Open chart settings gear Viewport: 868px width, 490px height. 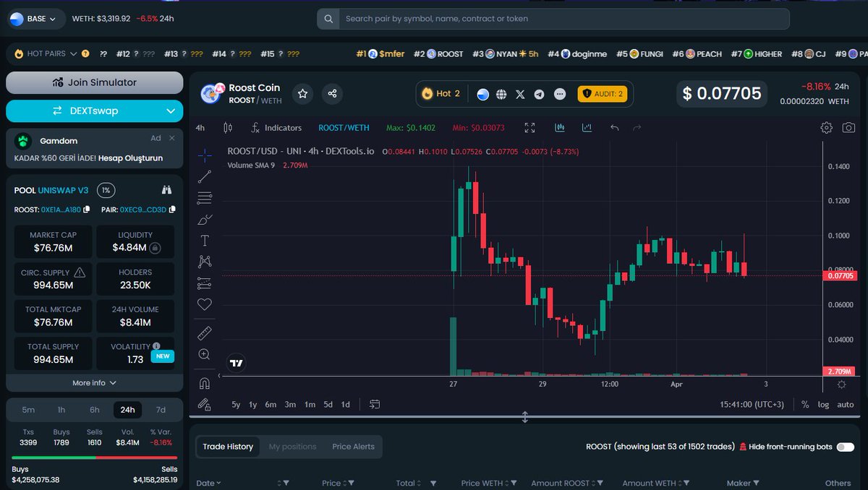point(826,128)
